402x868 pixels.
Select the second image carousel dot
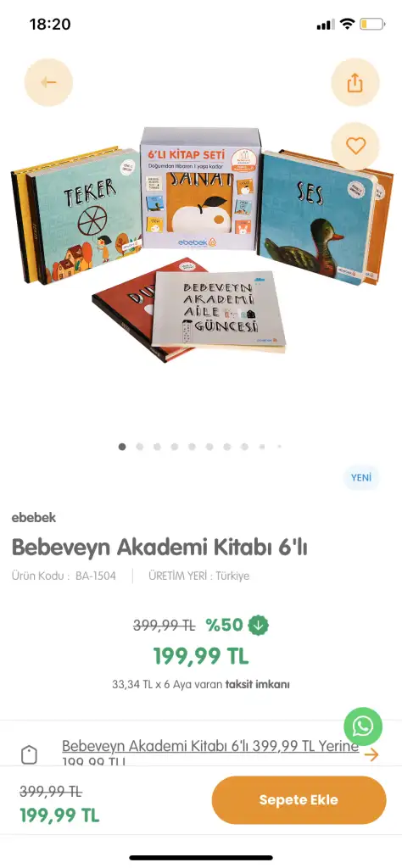[140, 446]
